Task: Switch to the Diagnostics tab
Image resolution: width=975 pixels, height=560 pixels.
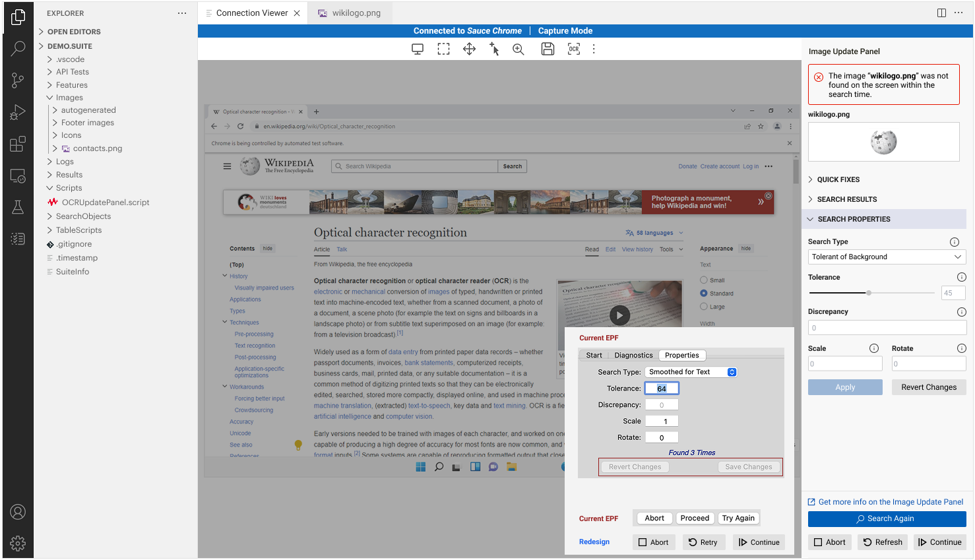Action: [x=633, y=355]
